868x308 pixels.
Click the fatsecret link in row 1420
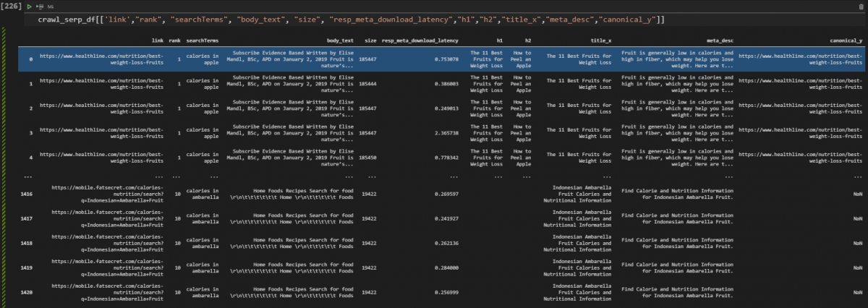click(x=107, y=293)
